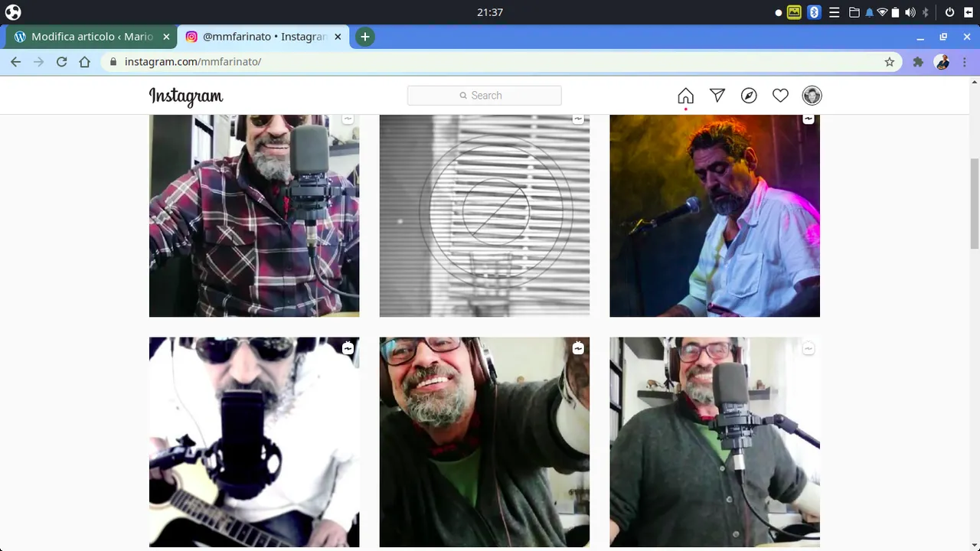Screen dimensions: 980x551
Task: Open the blue Bluetooth manager tray icon
Action: point(815,12)
